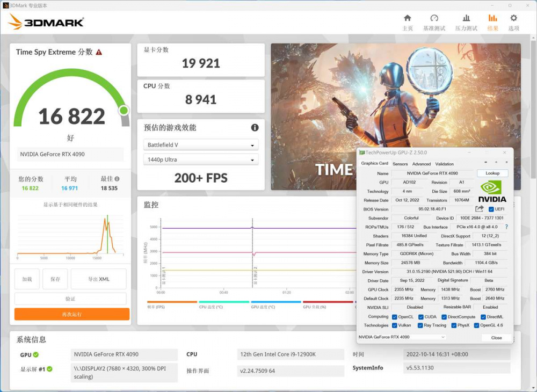Click the GPU-Z title bar app icon
This screenshot has height=392, width=537.
361,153
